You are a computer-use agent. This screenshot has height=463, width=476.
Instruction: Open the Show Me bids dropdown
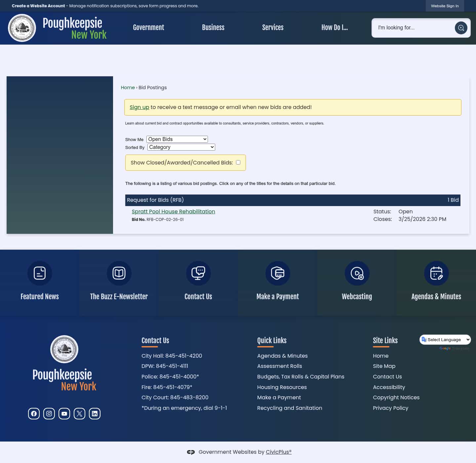click(x=177, y=139)
